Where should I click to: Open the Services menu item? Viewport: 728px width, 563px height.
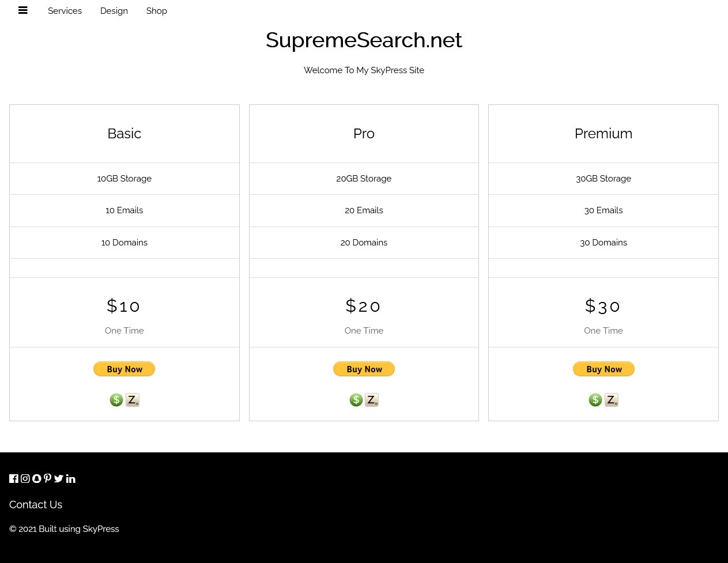(65, 11)
